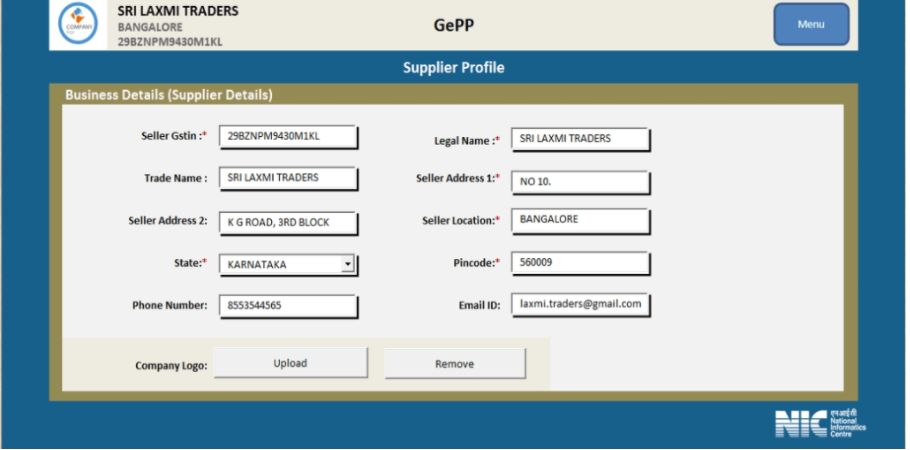Click the Company Logo label
The image size is (910, 450).
pos(171,366)
